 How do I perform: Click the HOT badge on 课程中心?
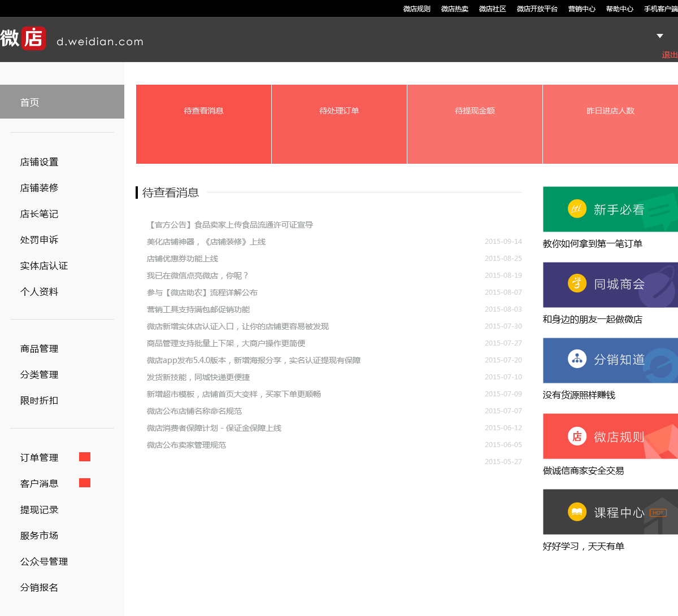[658, 513]
